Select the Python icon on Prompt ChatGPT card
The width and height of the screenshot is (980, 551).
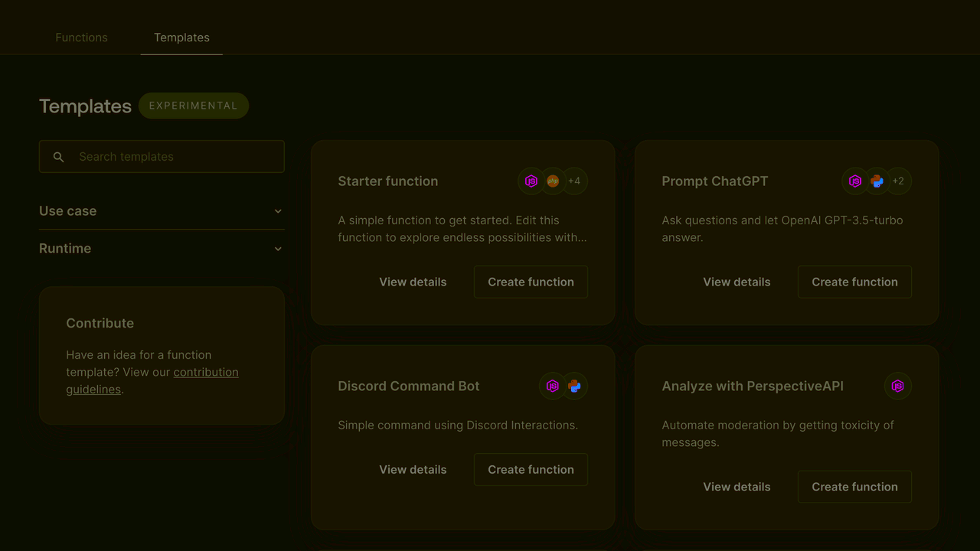pyautogui.click(x=877, y=181)
